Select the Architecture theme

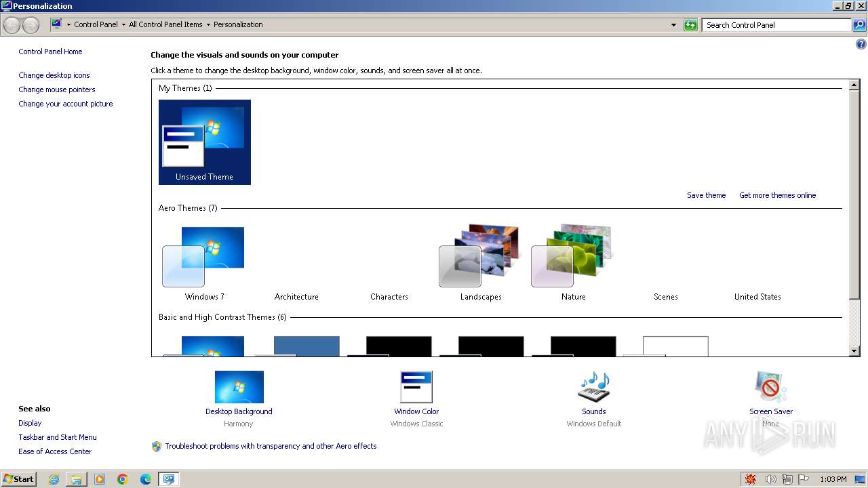[x=296, y=262]
